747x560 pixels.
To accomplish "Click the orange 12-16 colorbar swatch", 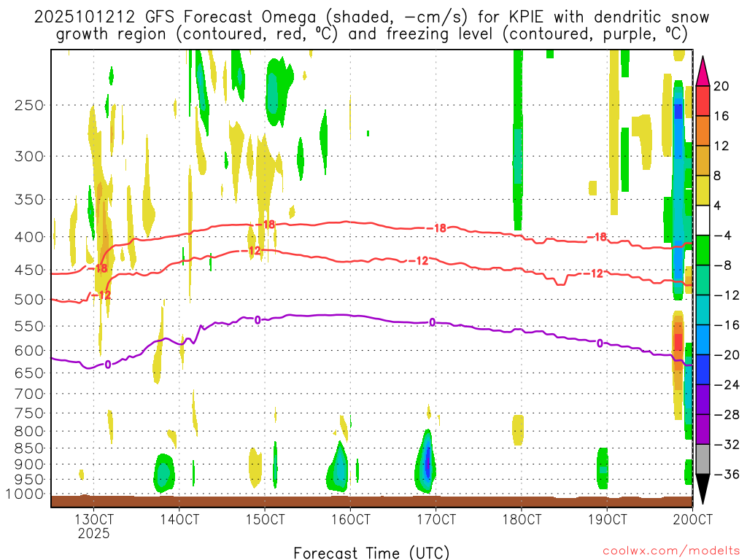I will click(x=703, y=131).
